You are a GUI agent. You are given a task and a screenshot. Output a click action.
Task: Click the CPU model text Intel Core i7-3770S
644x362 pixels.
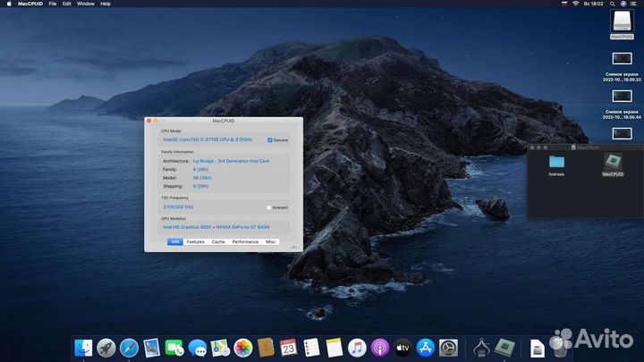pyautogui.click(x=208, y=139)
